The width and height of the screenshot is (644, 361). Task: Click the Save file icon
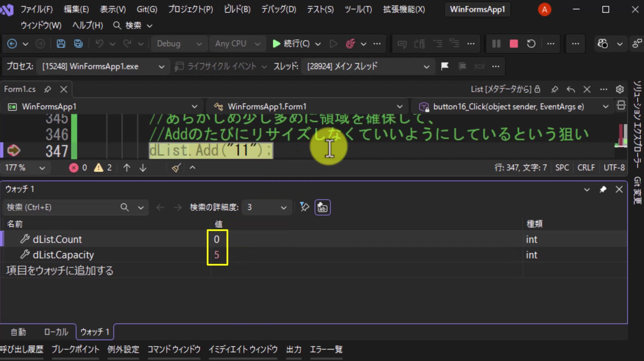tap(61, 44)
